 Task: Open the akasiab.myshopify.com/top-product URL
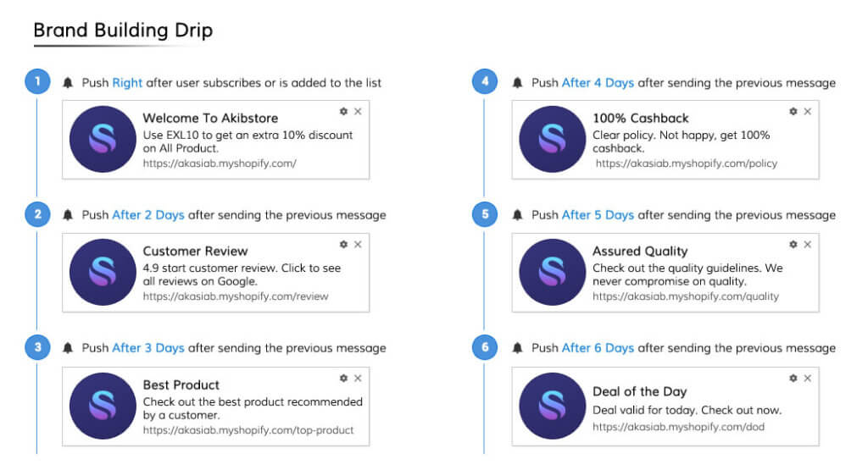[248, 430]
